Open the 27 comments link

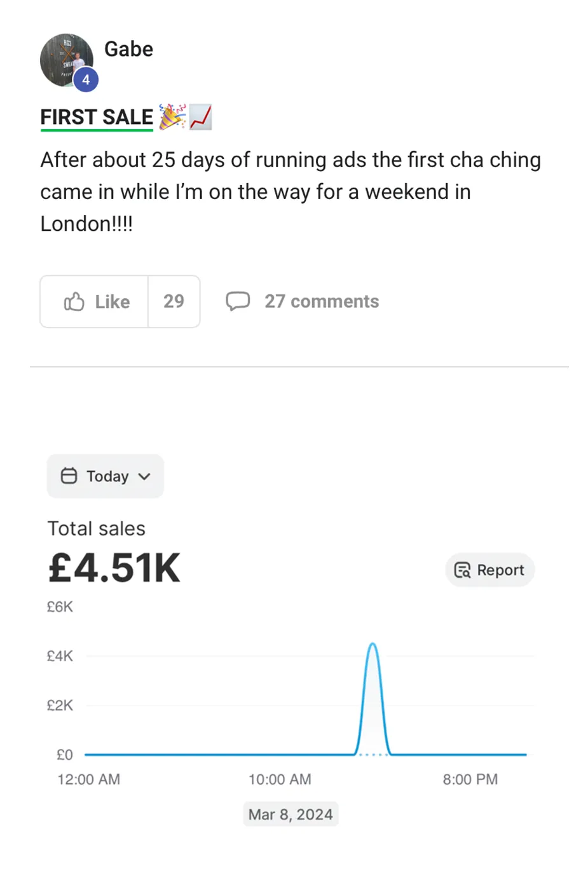pos(322,301)
